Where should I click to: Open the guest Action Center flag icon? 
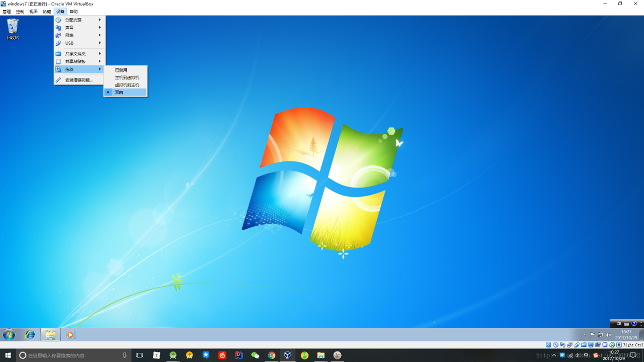(x=592, y=335)
